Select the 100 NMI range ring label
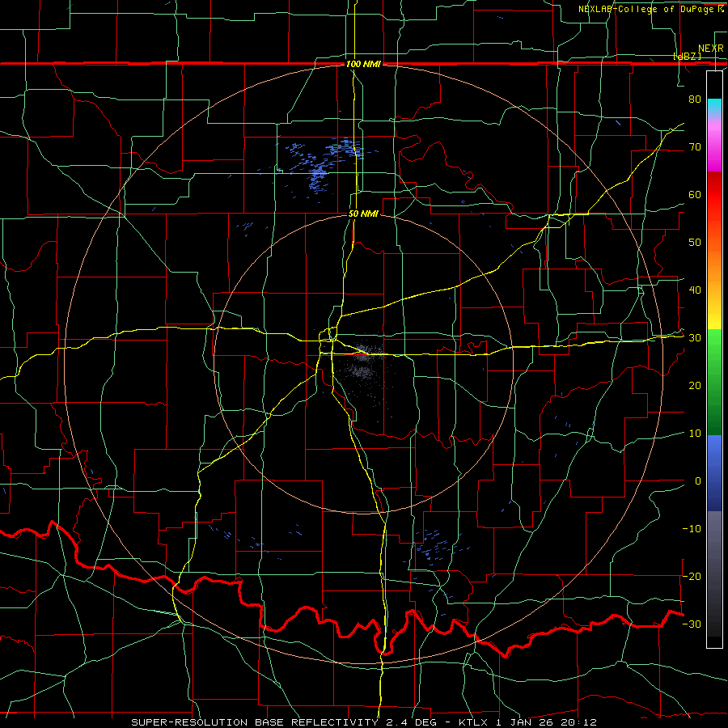The width and height of the screenshot is (728, 728). click(x=363, y=64)
